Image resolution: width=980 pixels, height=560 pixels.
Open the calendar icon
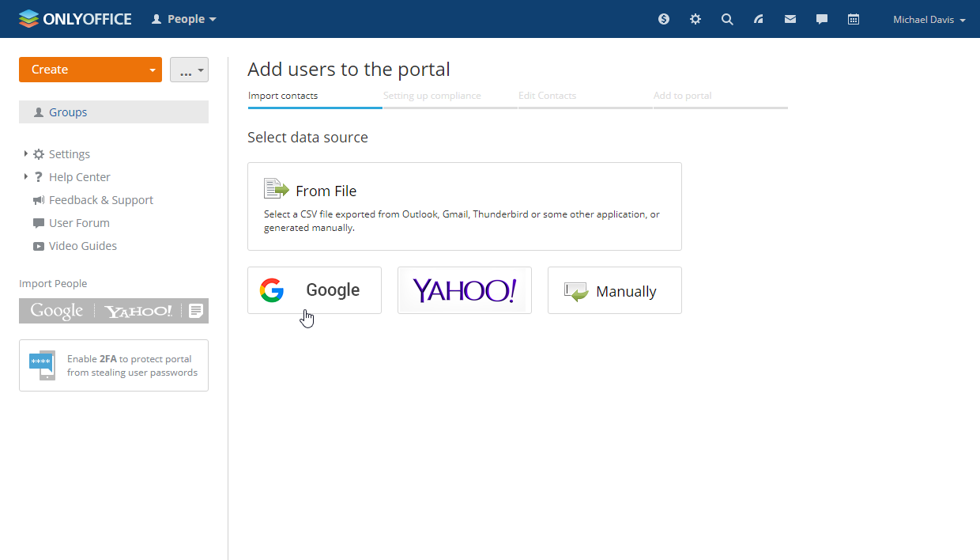(854, 19)
